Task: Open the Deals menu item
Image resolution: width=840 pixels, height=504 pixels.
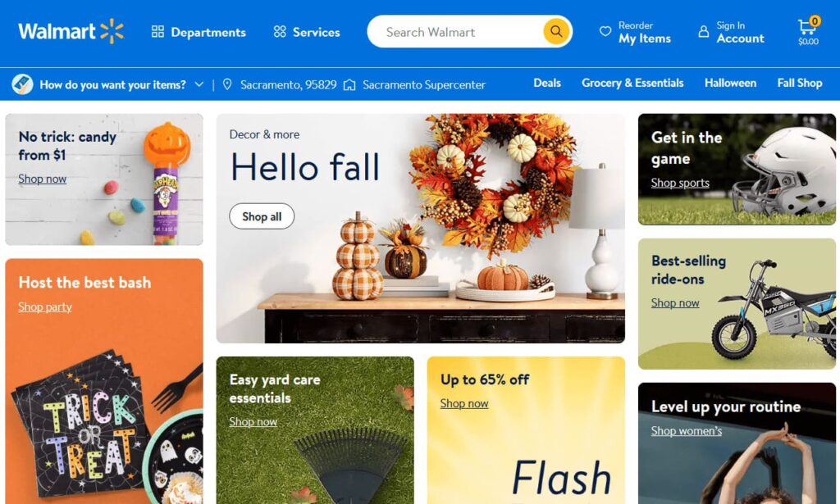Action: (x=547, y=83)
